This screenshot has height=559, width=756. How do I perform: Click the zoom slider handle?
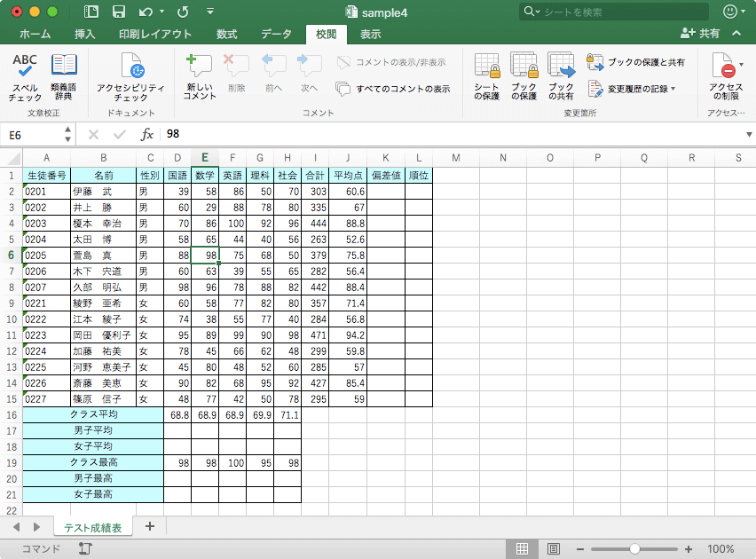click(634, 549)
